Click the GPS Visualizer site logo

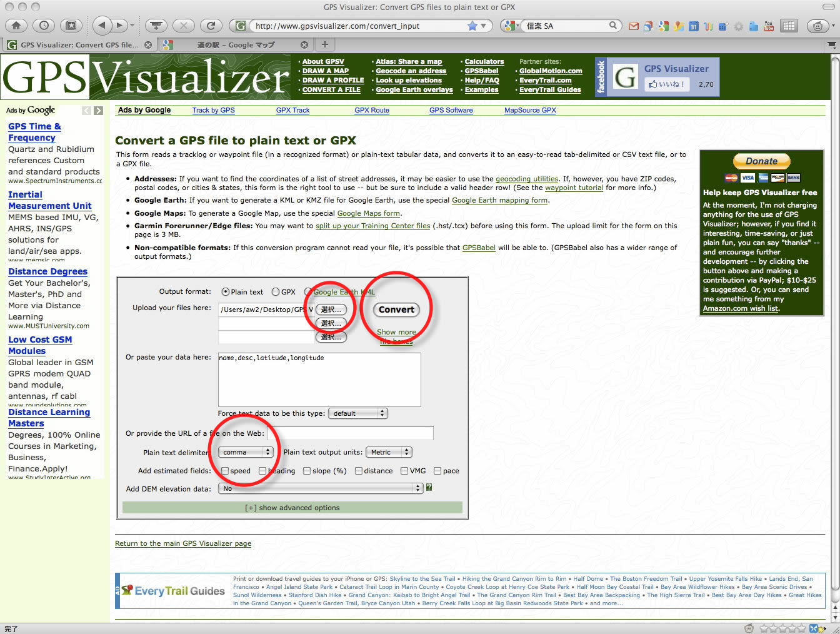point(147,77)
